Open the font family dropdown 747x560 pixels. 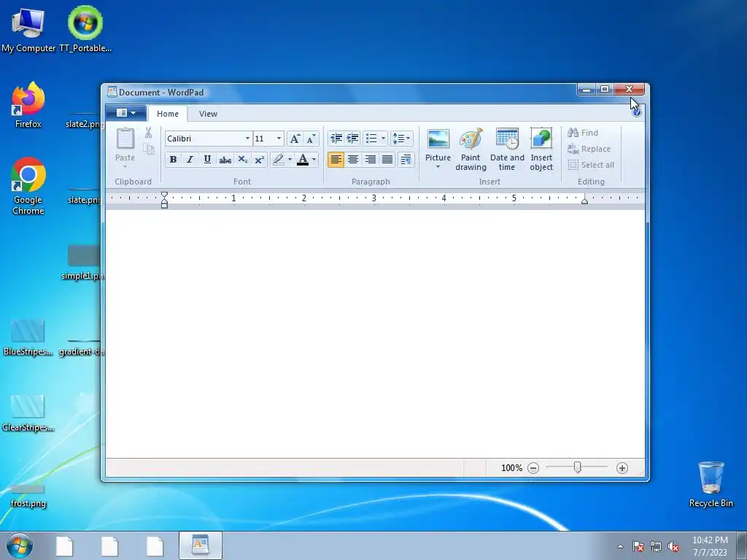tap(247, 139)
